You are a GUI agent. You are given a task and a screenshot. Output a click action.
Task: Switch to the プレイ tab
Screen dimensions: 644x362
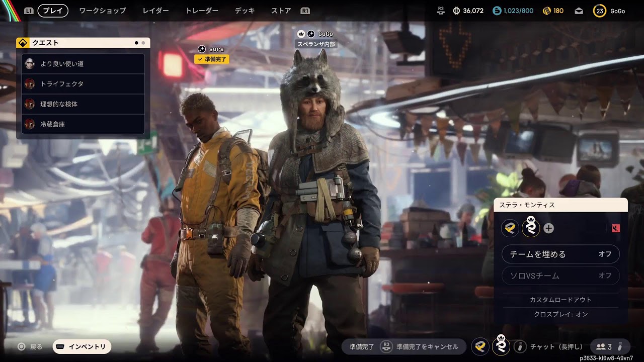click(x=53, y=11)
